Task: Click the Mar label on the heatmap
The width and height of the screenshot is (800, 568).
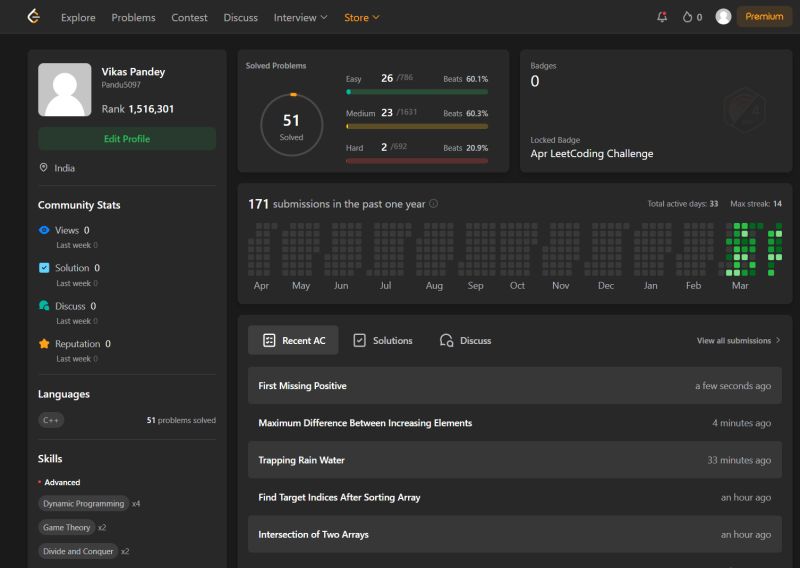Action: pyautogui.click(x=740, y=286)
